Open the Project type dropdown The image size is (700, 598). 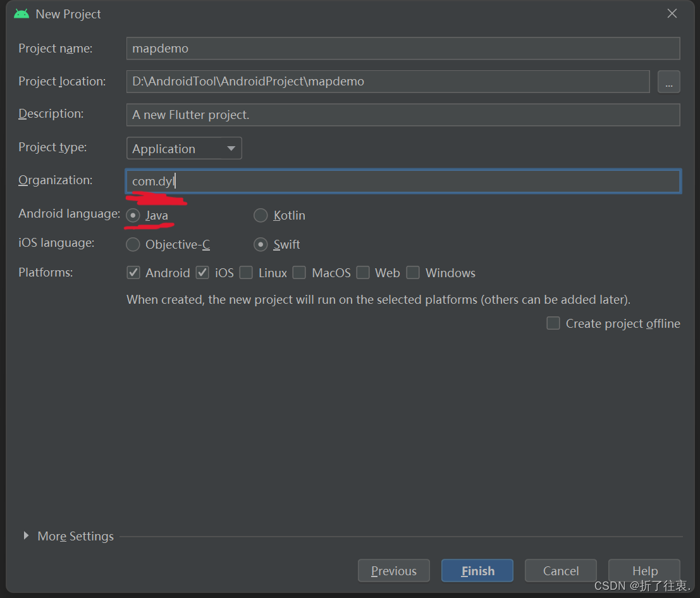[x=184, y=148]
